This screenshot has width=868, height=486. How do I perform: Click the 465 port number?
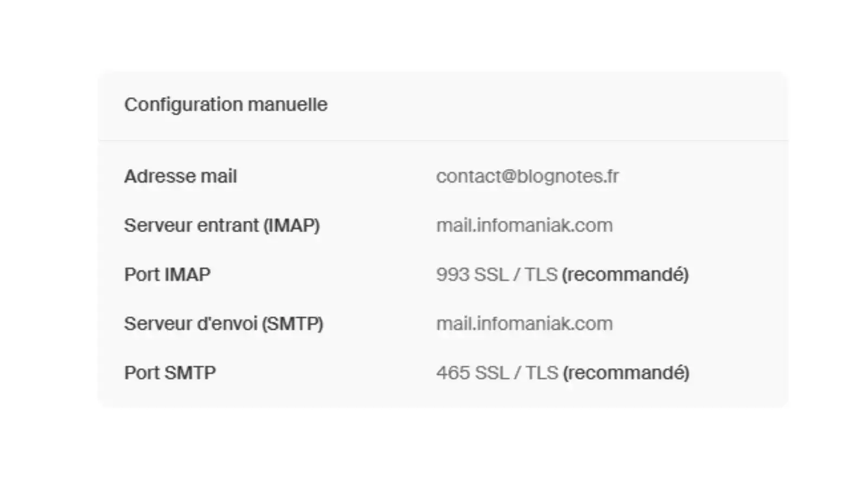pyautogui.click(x=452, y=373)
